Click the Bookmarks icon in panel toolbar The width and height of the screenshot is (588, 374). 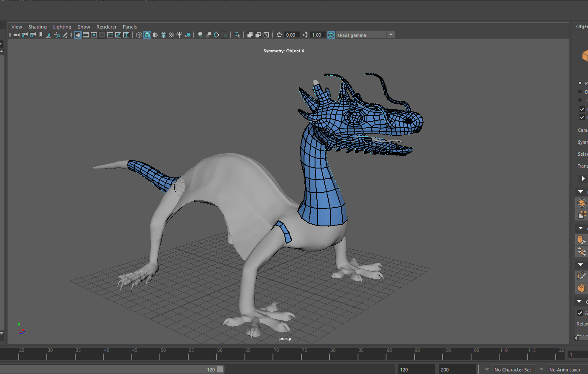coord(41,35)
